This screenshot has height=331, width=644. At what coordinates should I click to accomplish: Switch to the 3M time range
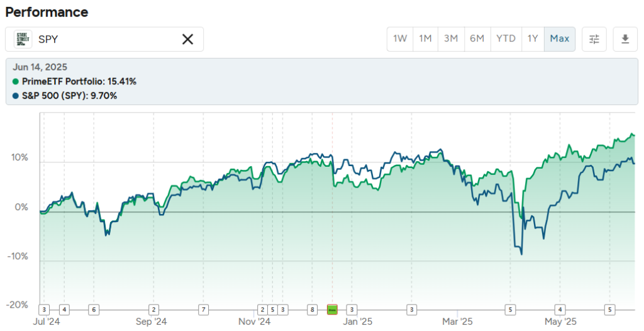coord(451,39)
